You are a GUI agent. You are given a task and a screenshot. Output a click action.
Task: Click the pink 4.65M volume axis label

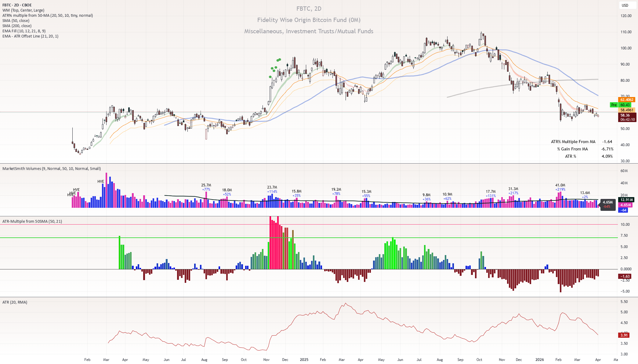coord(626,205)
